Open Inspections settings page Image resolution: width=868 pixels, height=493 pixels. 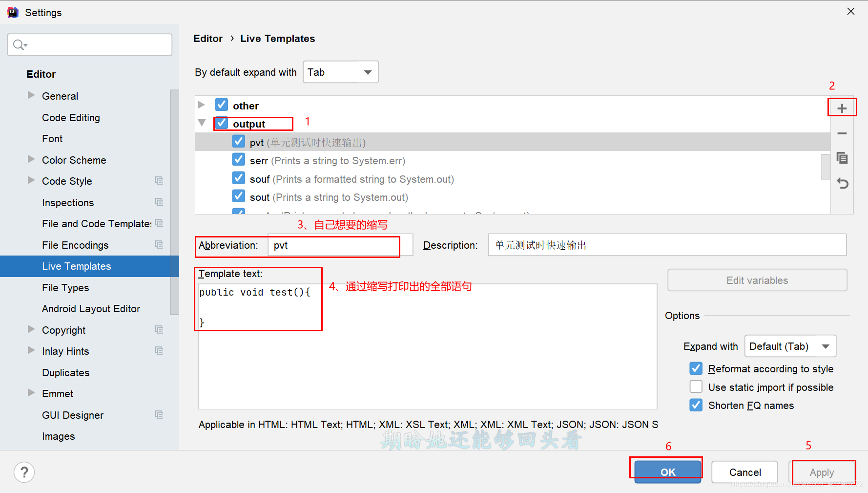click(68, 203)
